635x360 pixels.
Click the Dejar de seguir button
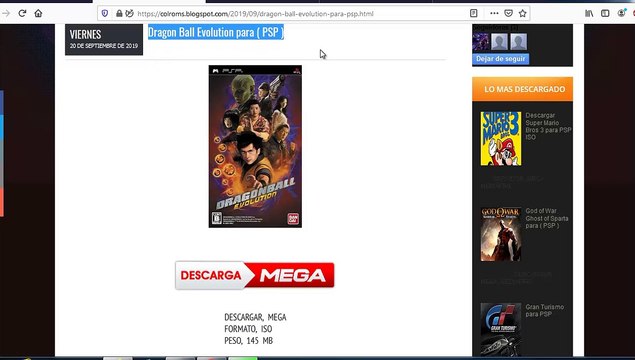click(x=501, y=59)
